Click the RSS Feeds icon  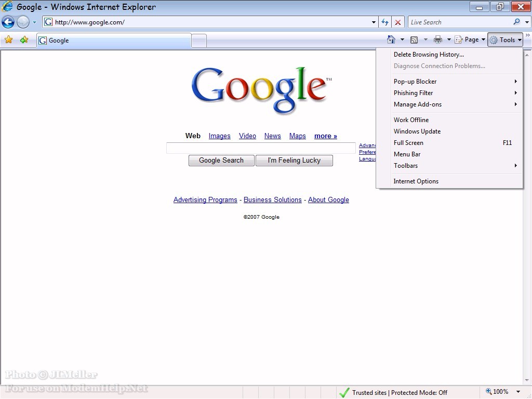414,40
